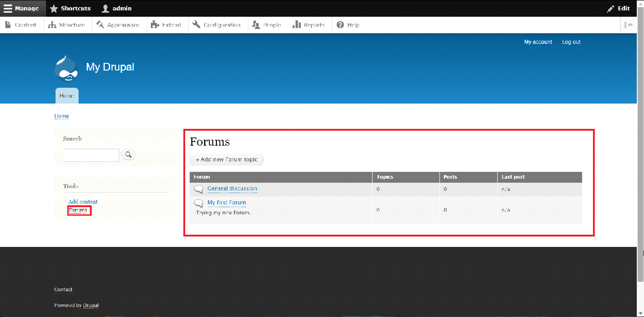The width and height of the screenshot is (644, 317).
Task: Open the Configuration menu item
Action: tap(217, 25)
